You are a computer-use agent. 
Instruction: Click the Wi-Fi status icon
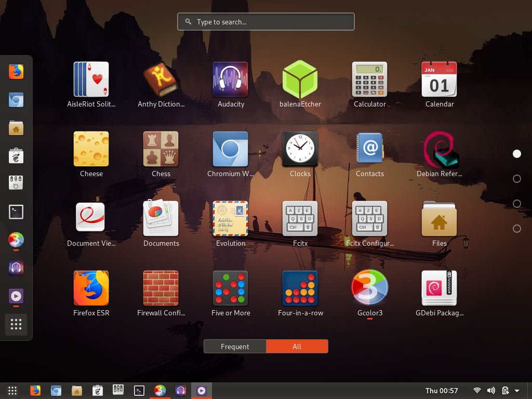click(477, 391)
